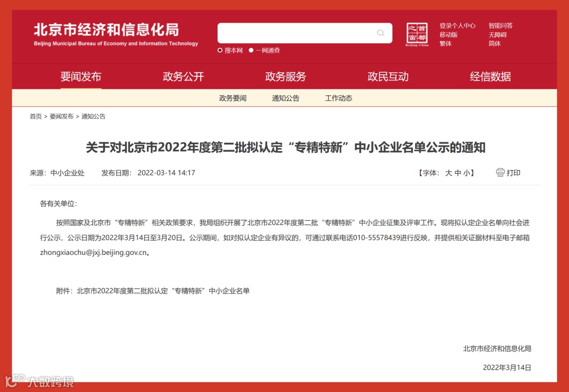The height and width of the screenshot is (392, 569).
Task: Click the printer icon beside 打印
Action: (500, 172)
